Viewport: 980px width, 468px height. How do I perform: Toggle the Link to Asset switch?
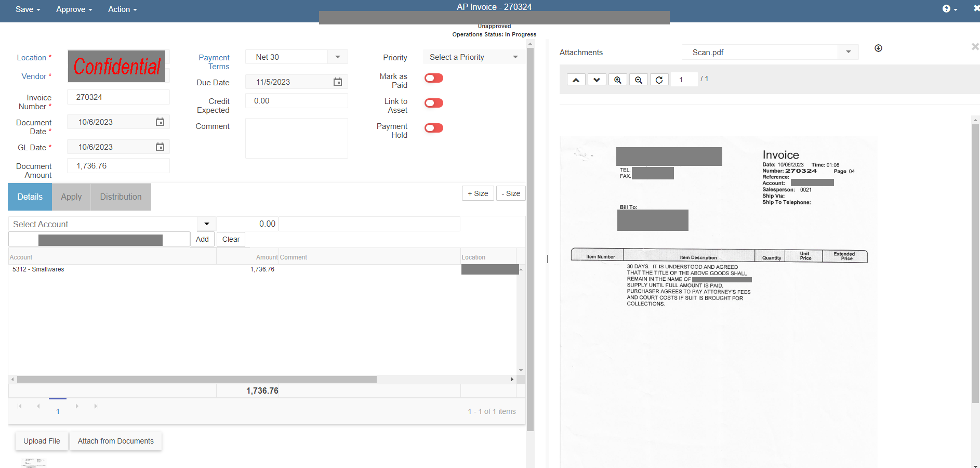click(434, 103)
